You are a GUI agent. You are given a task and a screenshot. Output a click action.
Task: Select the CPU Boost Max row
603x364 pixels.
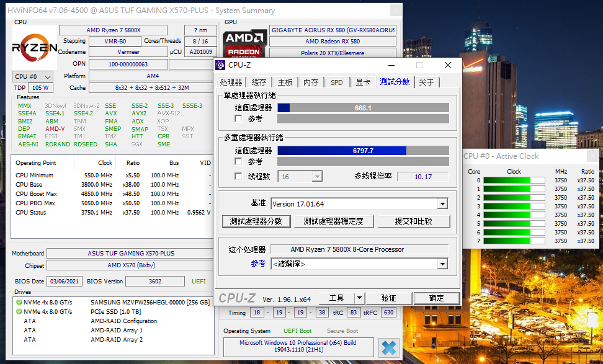click(113, 193)
